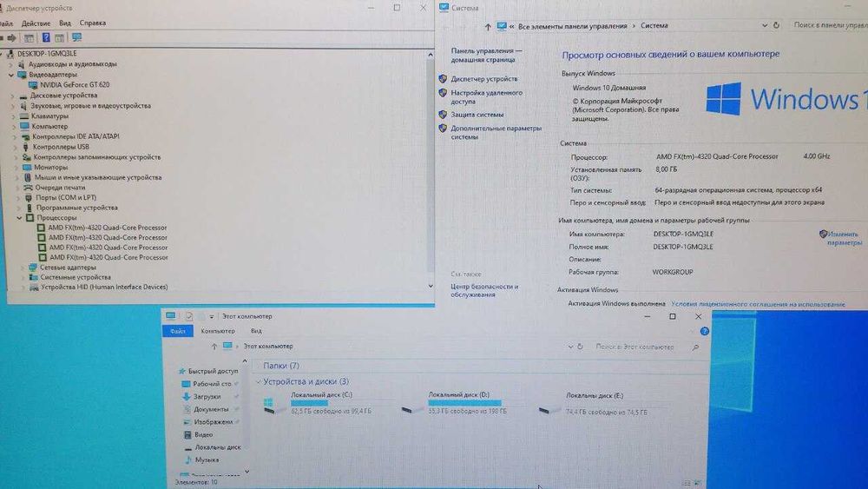
Task: Expand the Мониторы node
Action: 16,168
